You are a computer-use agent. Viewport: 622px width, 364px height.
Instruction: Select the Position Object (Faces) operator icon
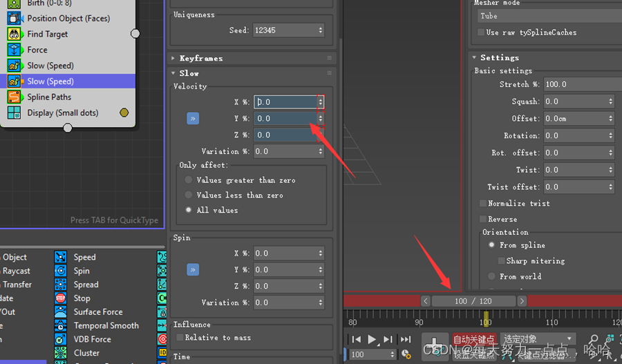pyautogui.click(x=14, y=18)
